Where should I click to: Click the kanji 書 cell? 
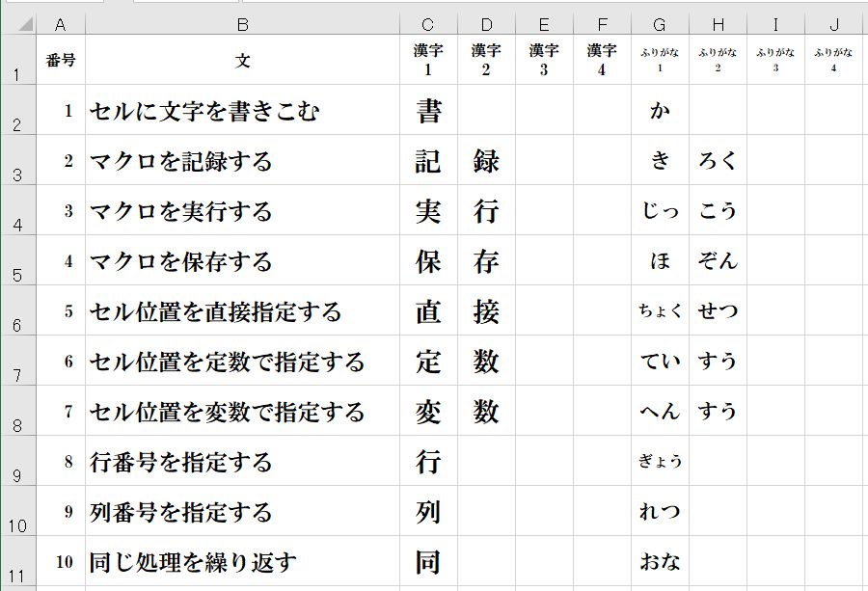click(x=428, y=110)
